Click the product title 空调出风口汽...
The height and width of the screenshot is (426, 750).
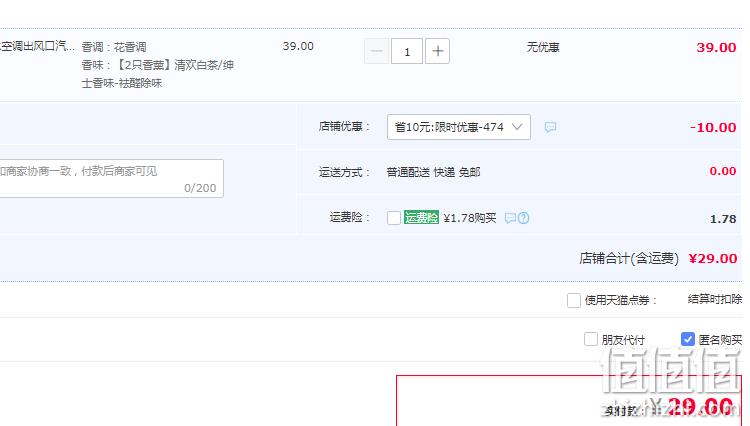point(37,46)
